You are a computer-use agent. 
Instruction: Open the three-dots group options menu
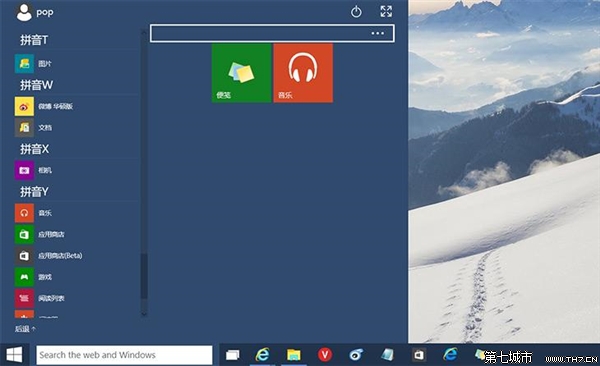coord(377,33)
